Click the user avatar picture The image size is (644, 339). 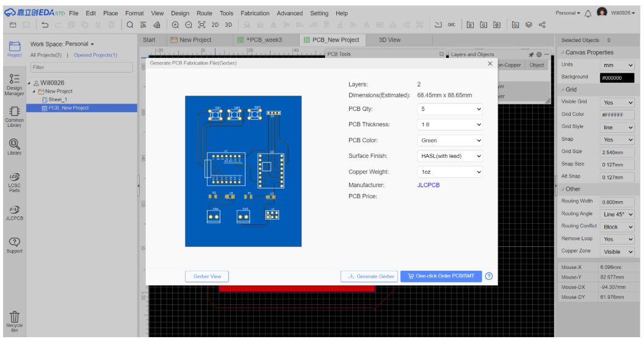coord(602,13)
